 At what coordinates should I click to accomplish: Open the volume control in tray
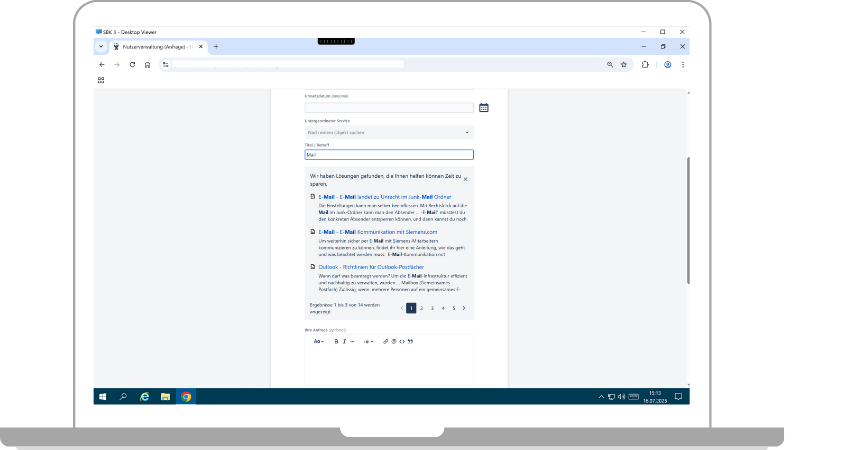(621, 397)
